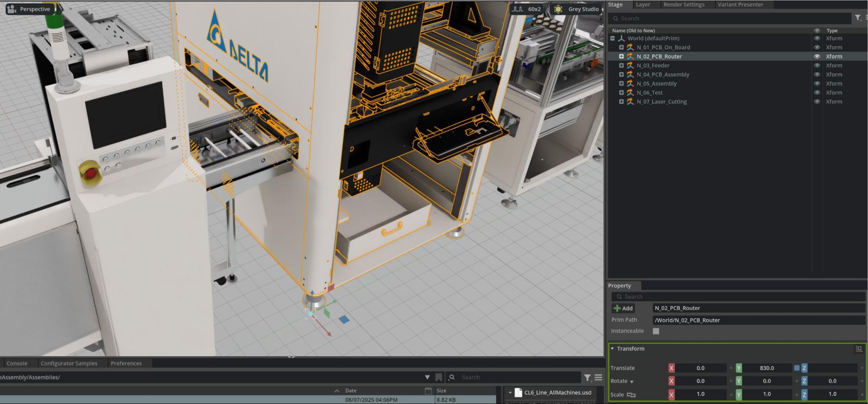Click the Grey Studio lighting icon
The height and width of the screenshot is (404, 868).
point(558,9)
